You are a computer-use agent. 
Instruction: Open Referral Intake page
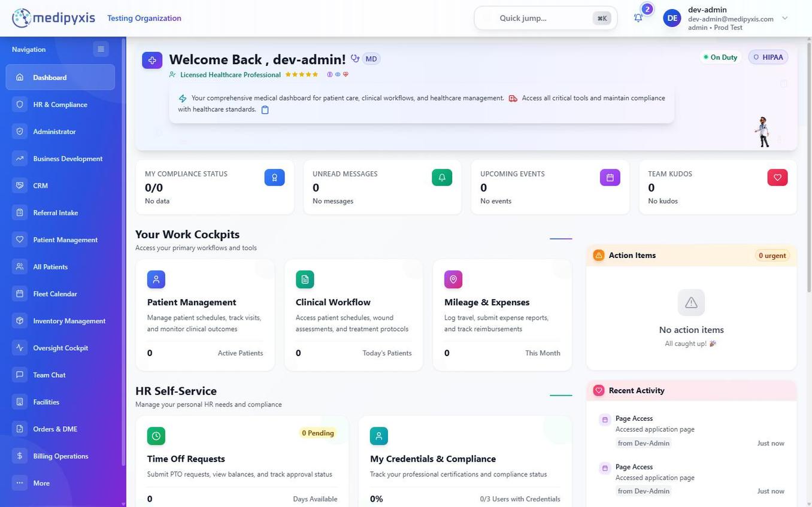[60, 212]
